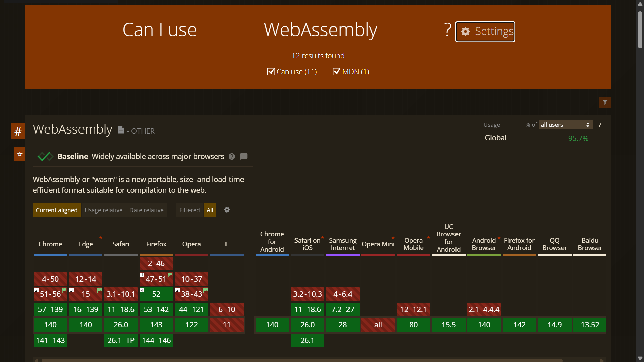Expand the Firefox 47-51 version cell
This screenshot has width=644, height=362.
pos(156,279)
